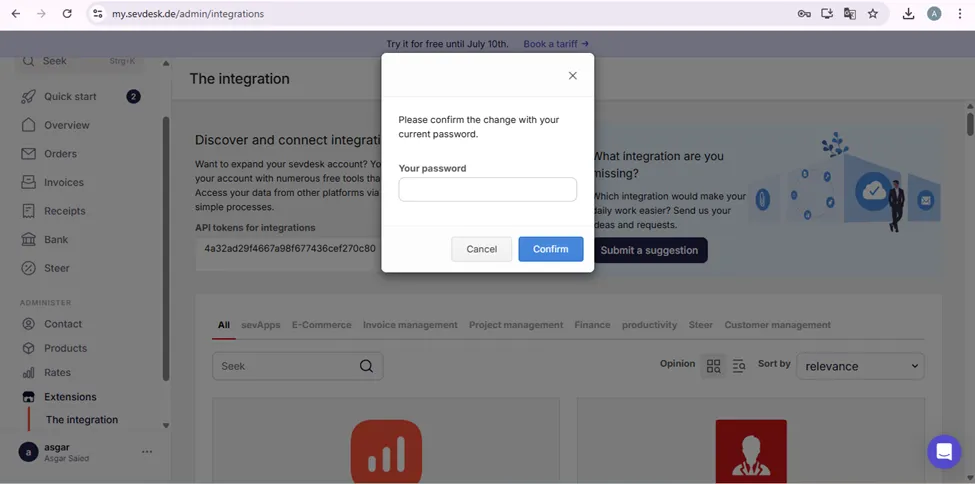The image size is (975, 484).
Task: Close the password confirmation dialog
Action: [x=573, y=75]
